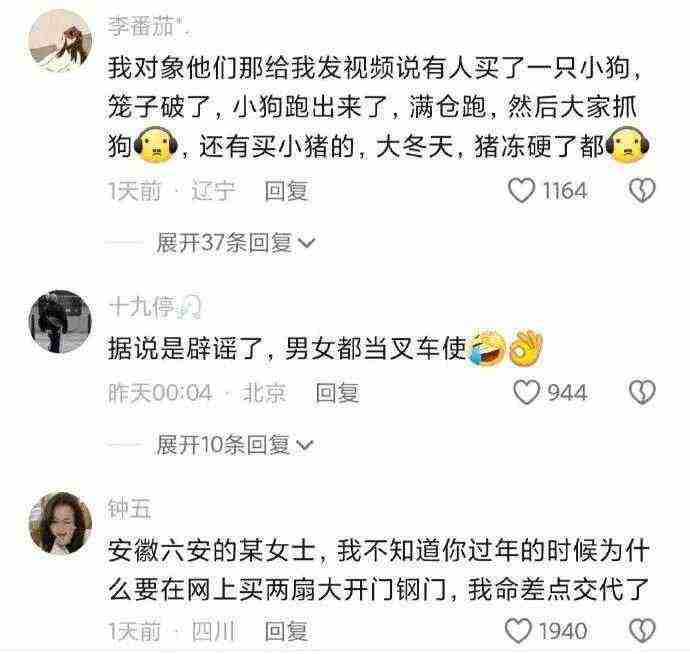690x654 pixels.
Task: Click chevron next to 展开37条回复
Action: [307, 242]
